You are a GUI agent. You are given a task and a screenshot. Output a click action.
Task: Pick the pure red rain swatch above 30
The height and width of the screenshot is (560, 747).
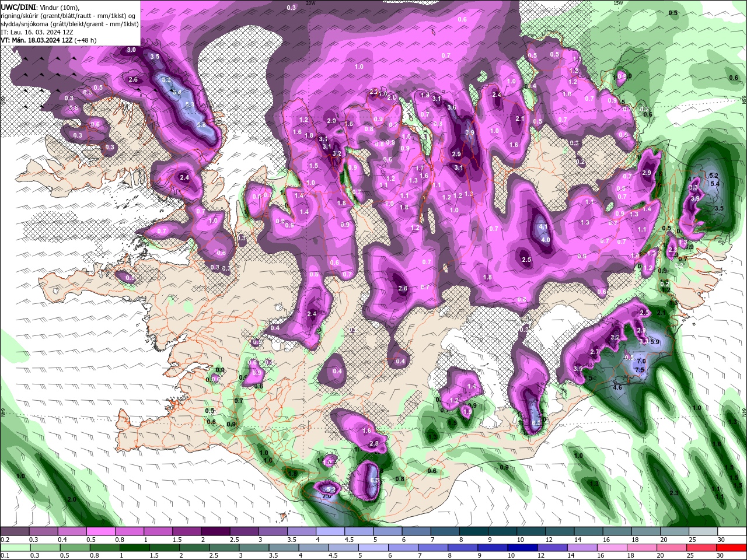click(x=732, y=548)
